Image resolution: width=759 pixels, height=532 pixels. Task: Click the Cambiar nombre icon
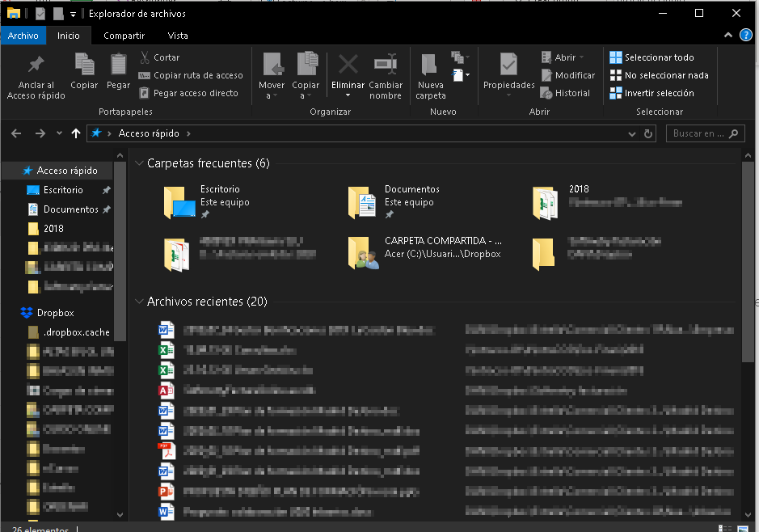tap(386, 65)
